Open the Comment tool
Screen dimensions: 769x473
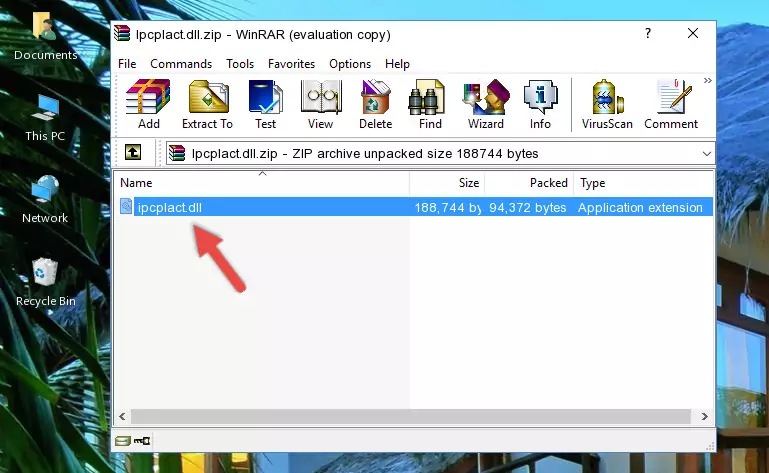pos(671,105)
